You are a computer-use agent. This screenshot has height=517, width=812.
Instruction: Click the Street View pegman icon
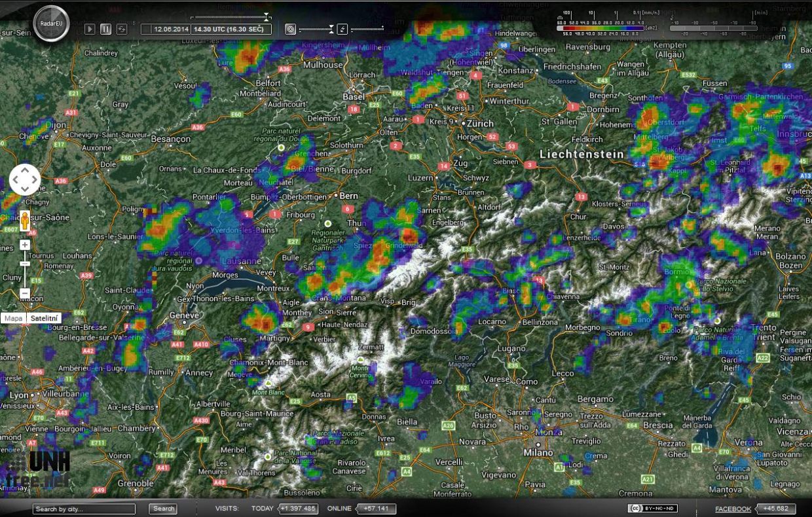pos(25,221)
